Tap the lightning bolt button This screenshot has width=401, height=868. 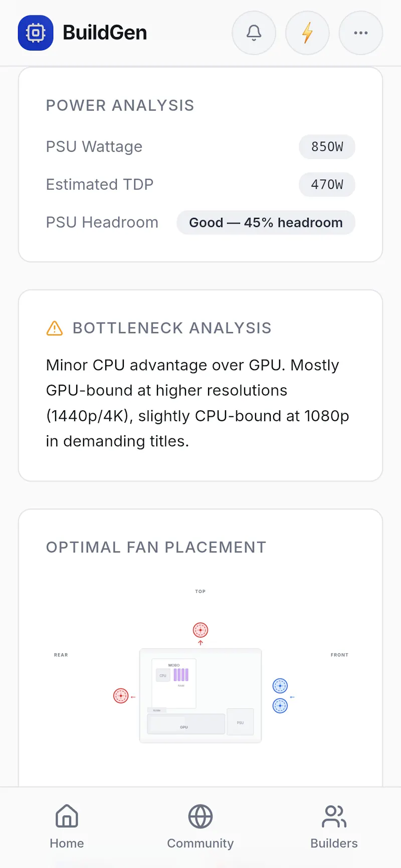[307, 33]
